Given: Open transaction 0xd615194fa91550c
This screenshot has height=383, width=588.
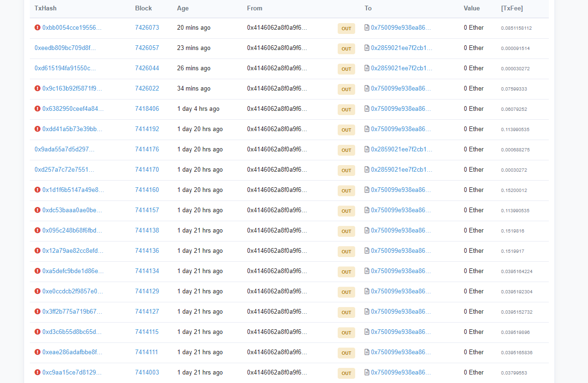Looking at the screenshot, I should point(65,68).
